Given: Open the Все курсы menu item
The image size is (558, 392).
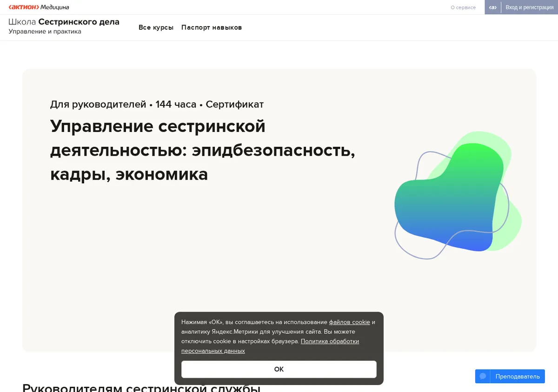Looking at the screenshot, I should pos(156,27).
